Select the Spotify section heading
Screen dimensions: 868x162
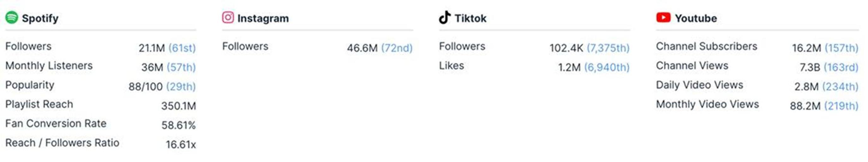[40, 18]
